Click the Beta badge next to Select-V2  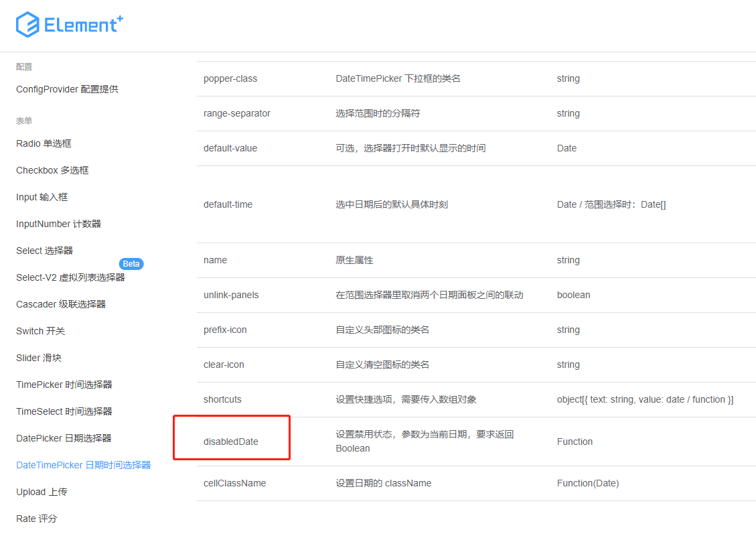[131, 263]
